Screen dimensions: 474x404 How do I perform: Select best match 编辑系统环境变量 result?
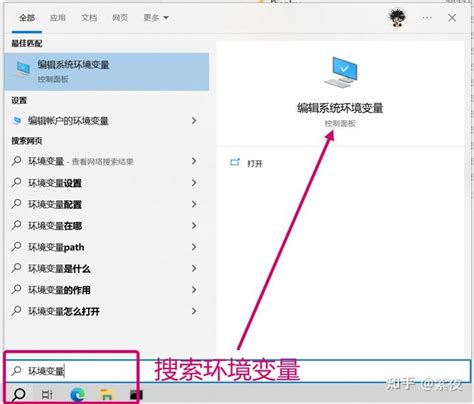coord(107,71)
